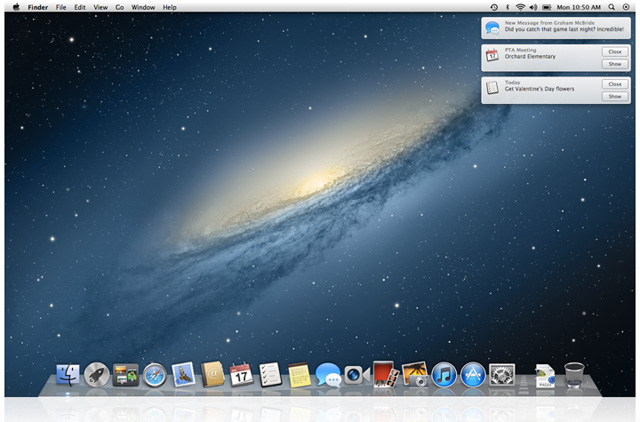This screenshot has width=640, height=422.
Task: Open the Bluetooth status menu
Action: [x=507, y=7]
